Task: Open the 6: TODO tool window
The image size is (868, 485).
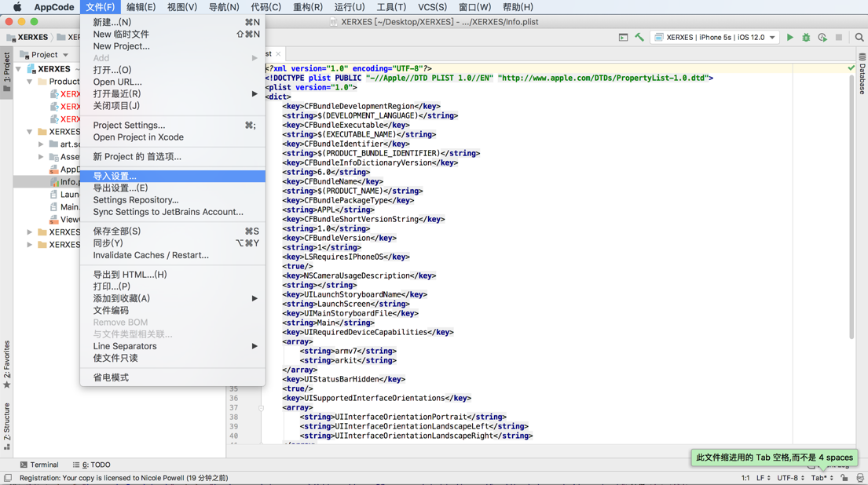Action: (91, 465)
